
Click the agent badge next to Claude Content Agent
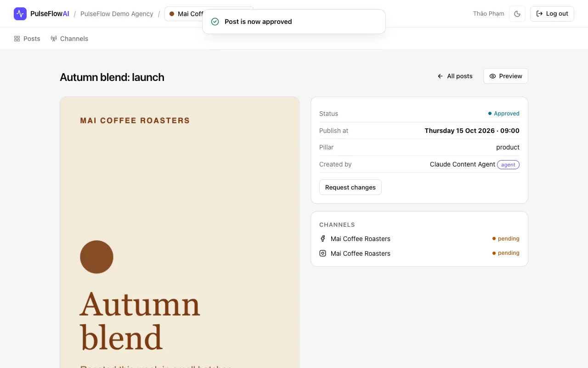point(508,165)
